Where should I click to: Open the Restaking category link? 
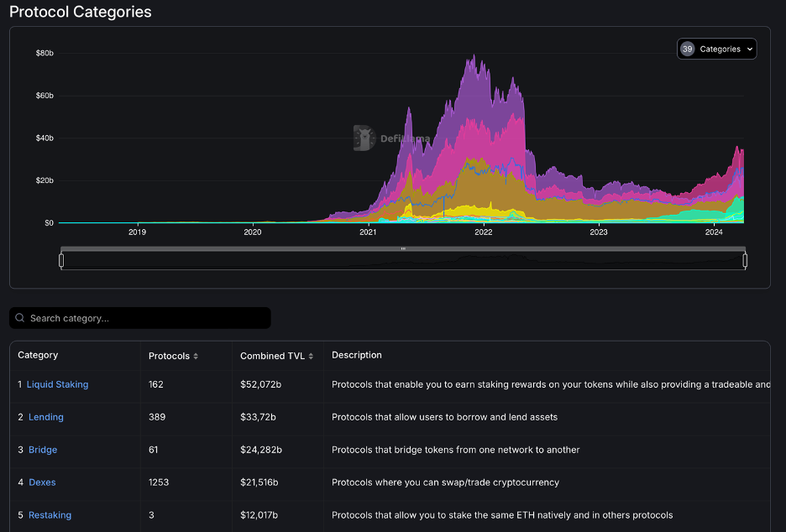pos(50,515)
